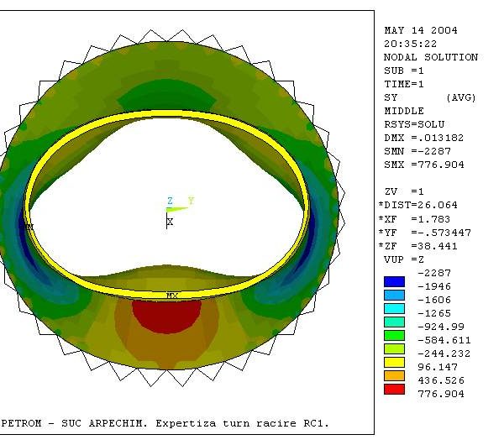Click the MAY 14 2004 date text

point(420,30)
